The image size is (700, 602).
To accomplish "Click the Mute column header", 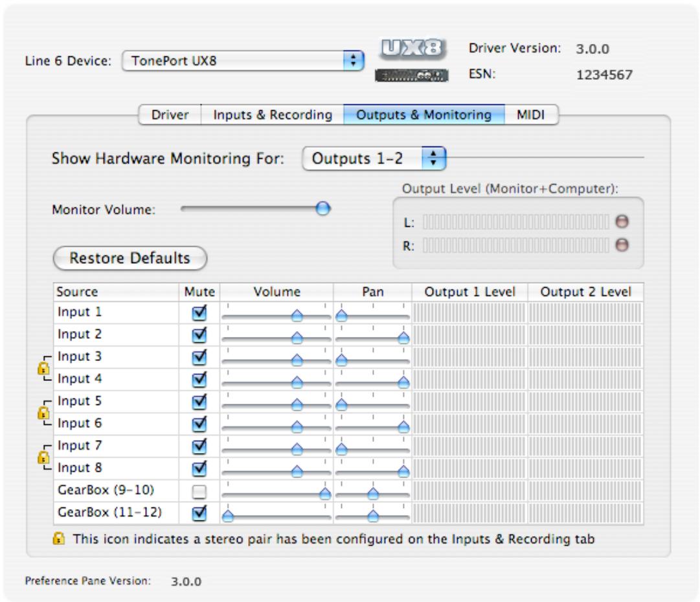I will tap(199, 292).
